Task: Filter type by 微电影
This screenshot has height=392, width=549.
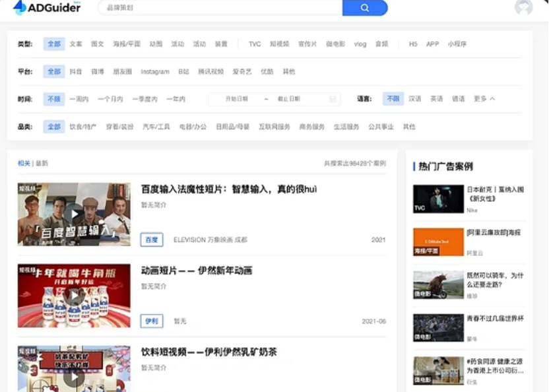Action: click(335, 44)
